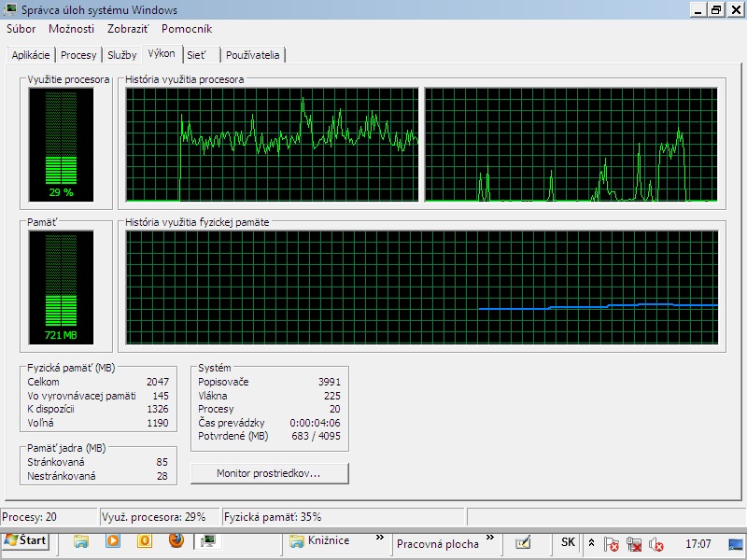747x560 pixels.
Task: Click the Procesy value 20 in Systém
Action: [x=335, y=409]
